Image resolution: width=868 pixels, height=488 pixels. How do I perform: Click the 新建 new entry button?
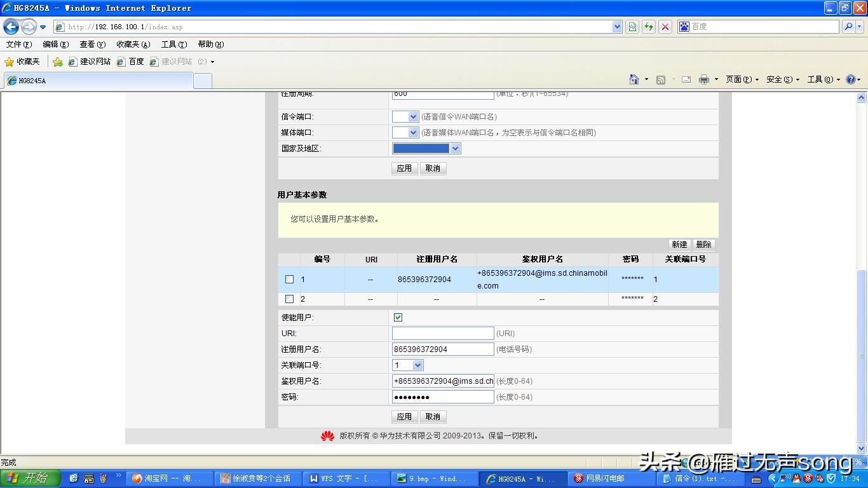(x=679, y=244)
